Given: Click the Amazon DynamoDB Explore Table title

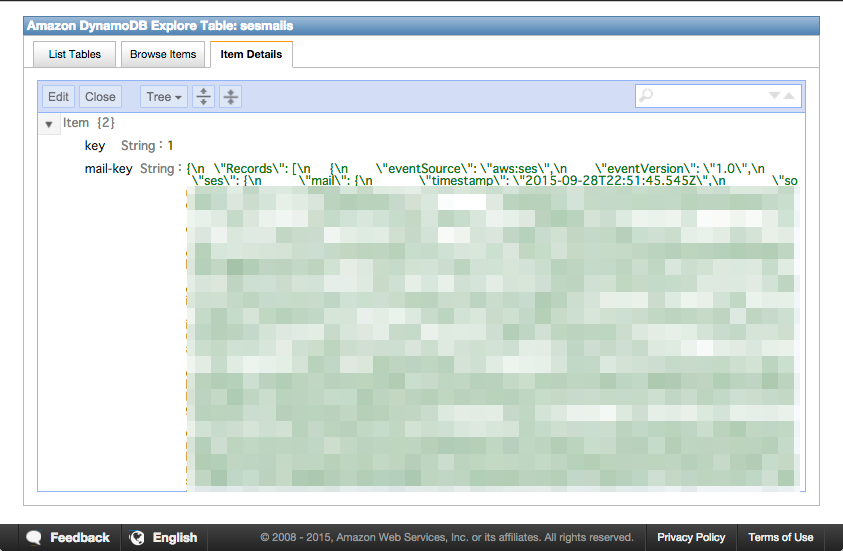Looking at the screenshot, I should coord(160,26).
